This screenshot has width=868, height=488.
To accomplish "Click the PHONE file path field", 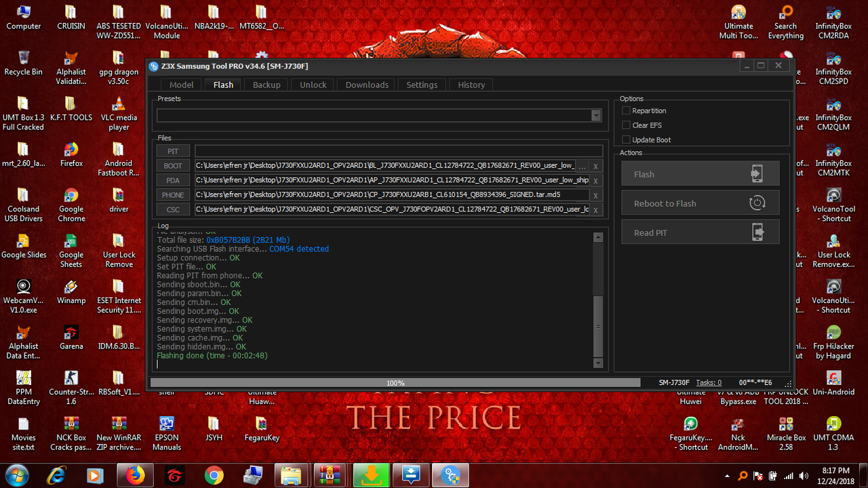I will pos(392,195).
